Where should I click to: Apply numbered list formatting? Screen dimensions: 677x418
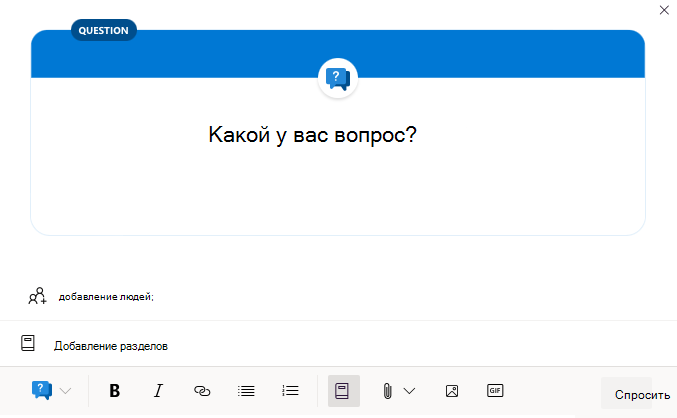coord(290,391)
